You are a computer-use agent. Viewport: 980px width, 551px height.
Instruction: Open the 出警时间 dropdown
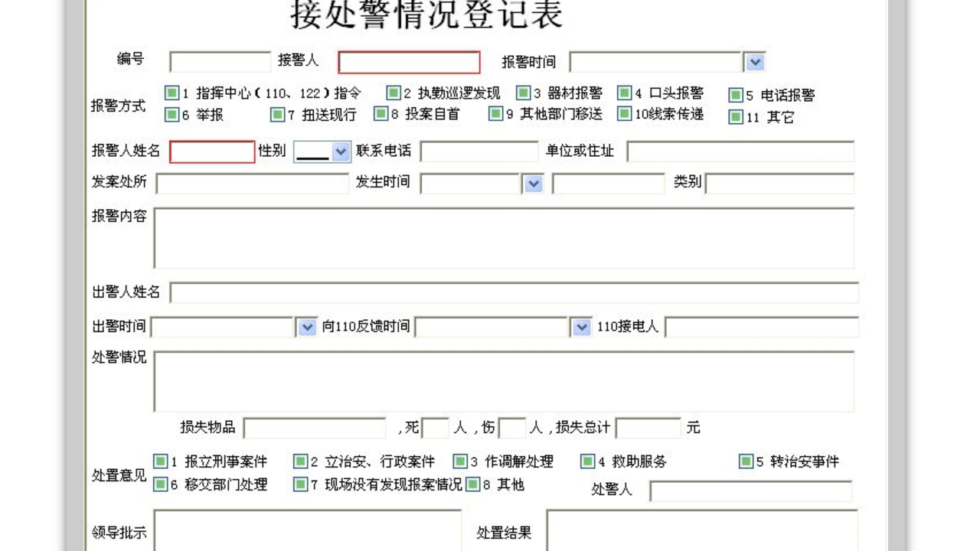[x=307, y=326]
